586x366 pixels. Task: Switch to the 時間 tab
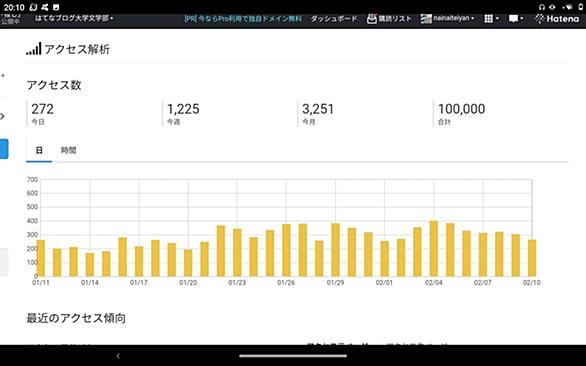point(68,151)
